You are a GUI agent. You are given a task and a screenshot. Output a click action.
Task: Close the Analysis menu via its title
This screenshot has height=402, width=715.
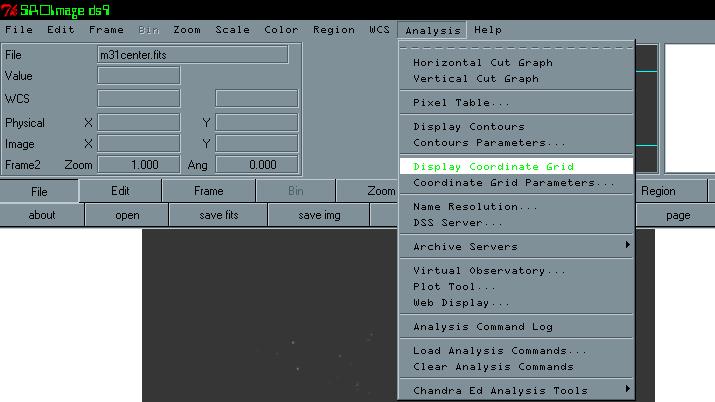click(432, 30)
